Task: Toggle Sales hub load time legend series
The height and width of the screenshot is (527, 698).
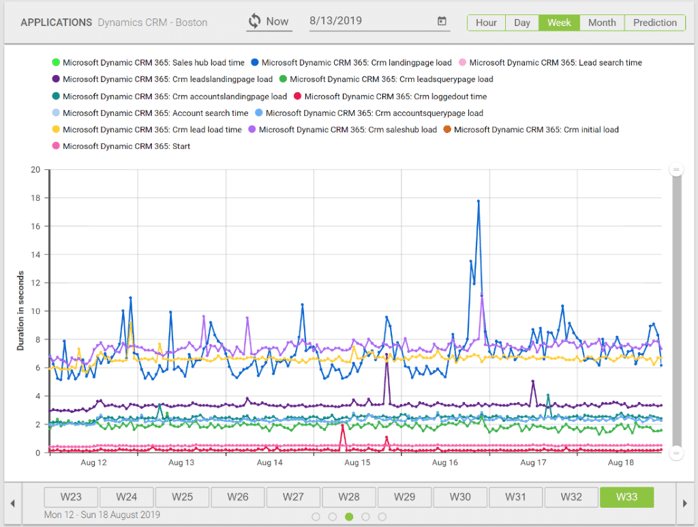Action: click(x=148, y=63)
